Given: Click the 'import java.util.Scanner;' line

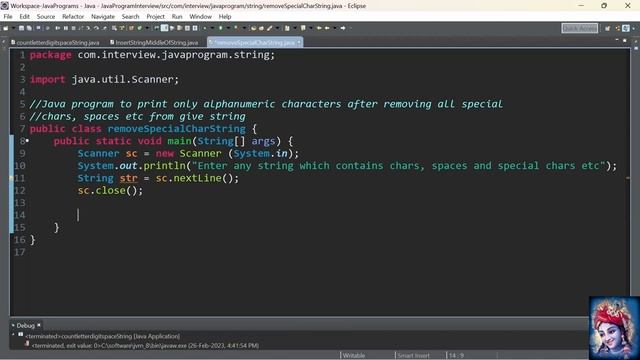Looking at the screenshot, I should point(104,80).
